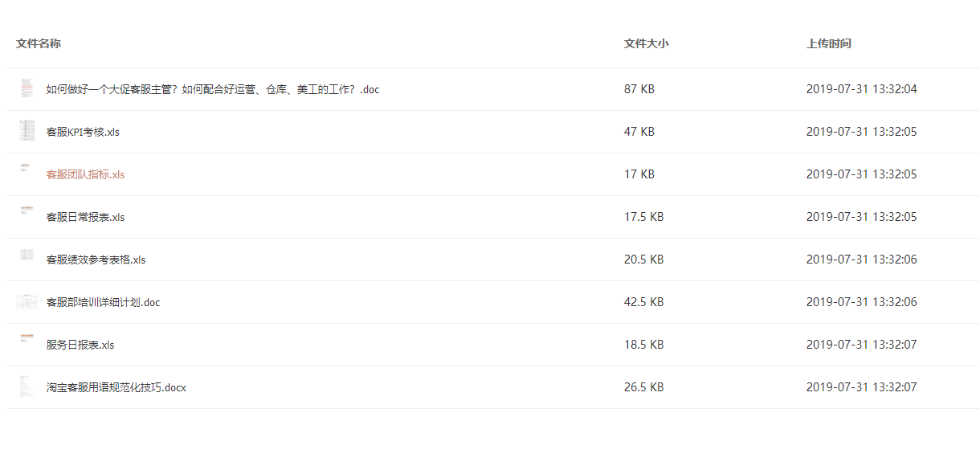This screenshot has width=980, height=466.
Task: Open file 客服绩效参考表格.xls
Action: pyautogui.click(x=96, y=260)
